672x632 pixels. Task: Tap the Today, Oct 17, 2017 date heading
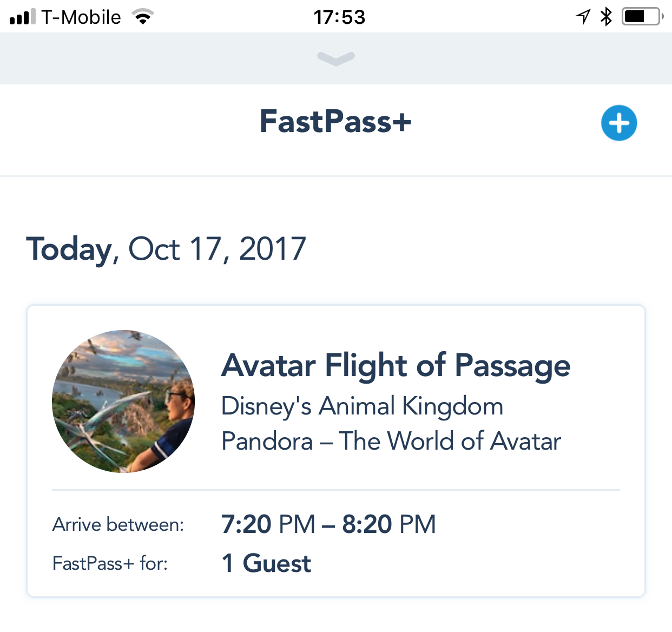(166, 249)
